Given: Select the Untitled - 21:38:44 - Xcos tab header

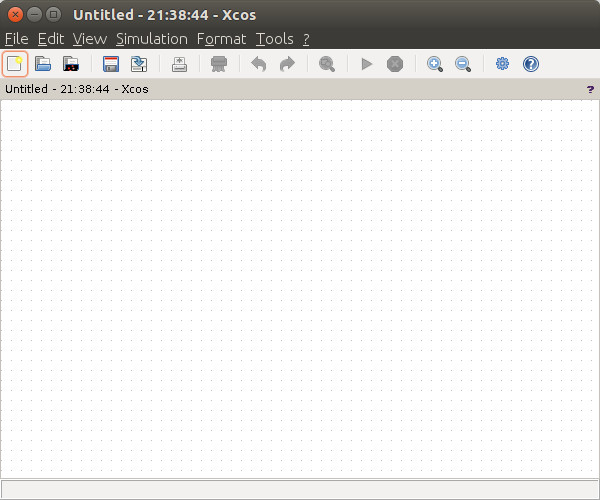Looking at the screenshot, I should (x=77, y=89).
